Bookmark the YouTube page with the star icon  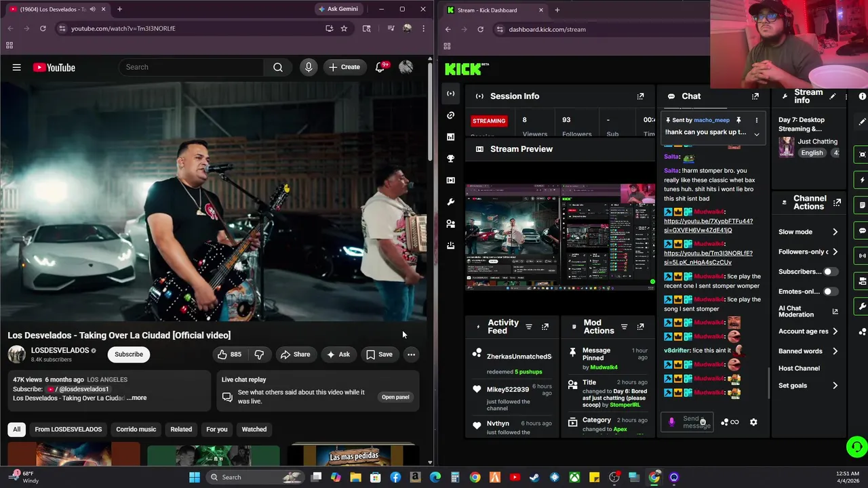click(x=344, y=28)
